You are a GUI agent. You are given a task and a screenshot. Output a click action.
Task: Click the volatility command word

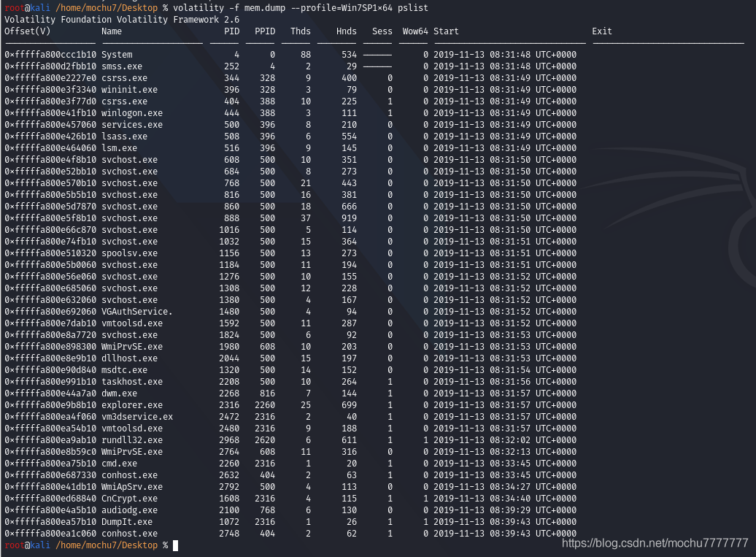click(198, 8)
